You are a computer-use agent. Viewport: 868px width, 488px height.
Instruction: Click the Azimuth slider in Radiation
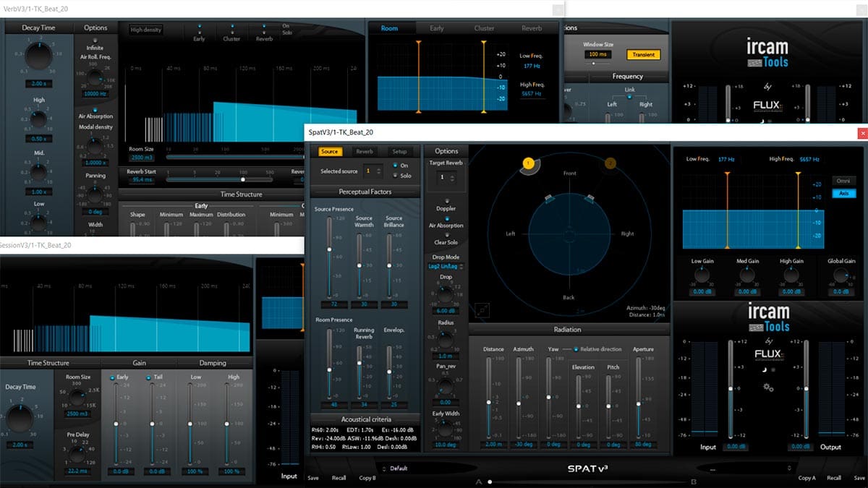[518, 397]
